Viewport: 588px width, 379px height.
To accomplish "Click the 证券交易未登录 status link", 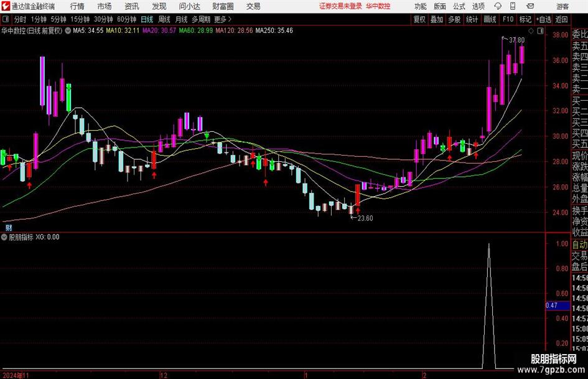I will pyautogui.click(x=340, y=6).
